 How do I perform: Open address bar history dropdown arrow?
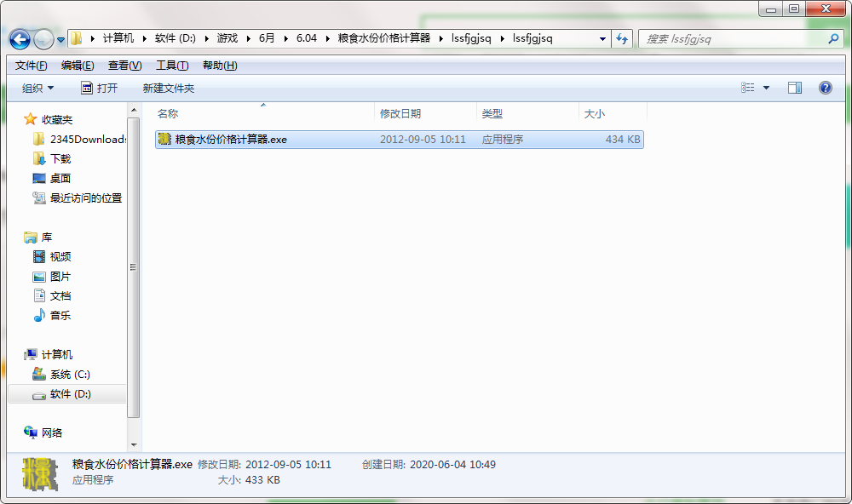602,38
